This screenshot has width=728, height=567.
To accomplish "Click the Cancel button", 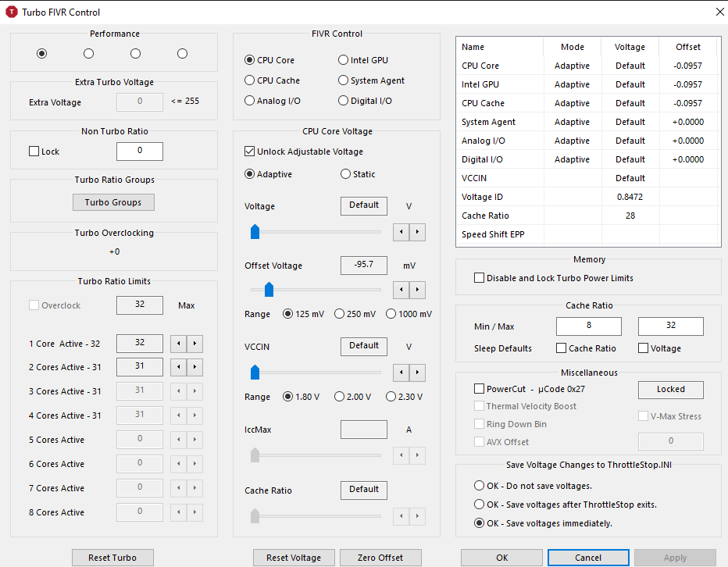I will click(588, 558).
